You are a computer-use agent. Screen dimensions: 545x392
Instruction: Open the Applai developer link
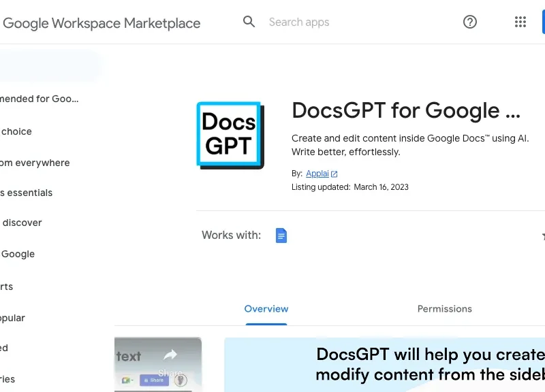pyautogui.click(x=317, y=174)
